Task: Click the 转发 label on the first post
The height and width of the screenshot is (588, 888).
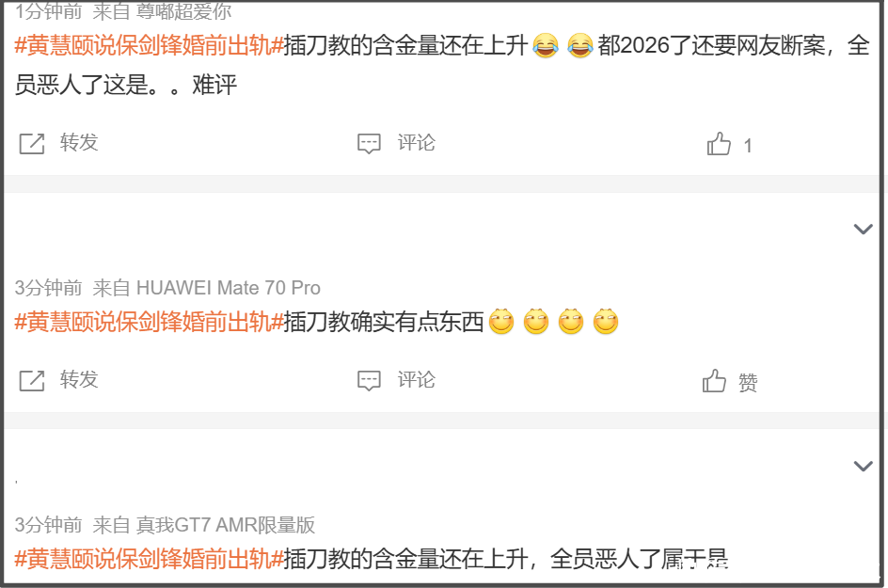Action: pyautogui.click(x=79, y=143)
